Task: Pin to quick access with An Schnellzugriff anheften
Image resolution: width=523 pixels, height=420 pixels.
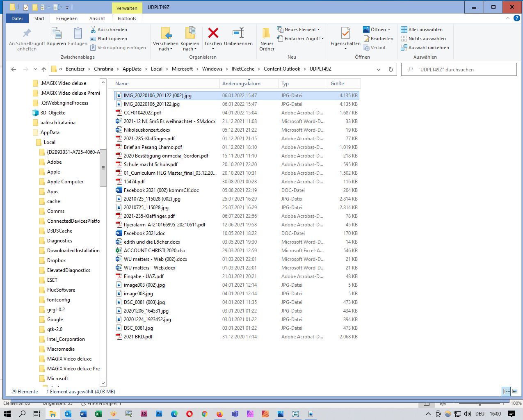Action: coord(27,34)
